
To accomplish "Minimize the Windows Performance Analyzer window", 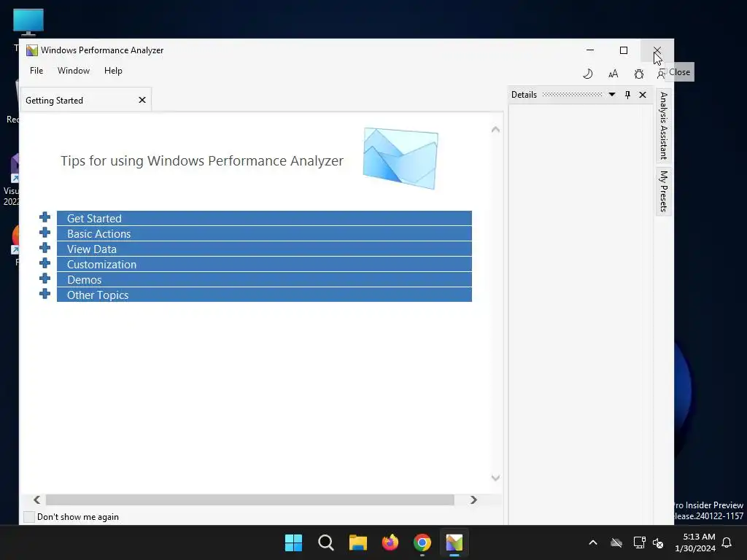I will (590, 50).
